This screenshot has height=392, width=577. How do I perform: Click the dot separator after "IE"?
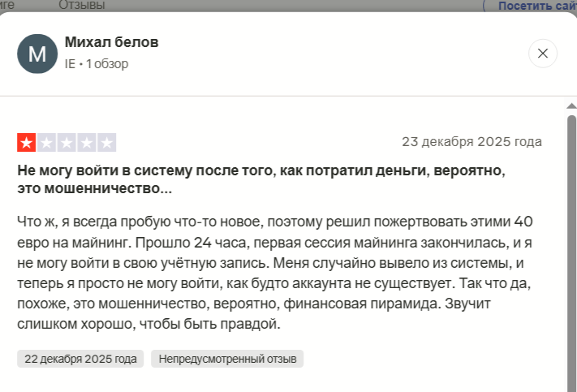(x=81, y=63)
